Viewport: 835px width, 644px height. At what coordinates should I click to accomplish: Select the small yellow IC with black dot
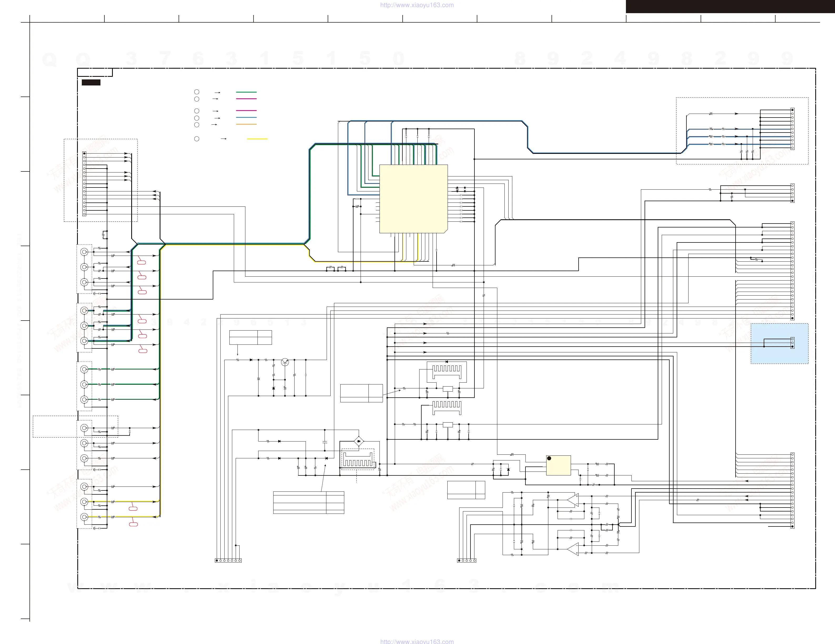(x=558, y=465)
